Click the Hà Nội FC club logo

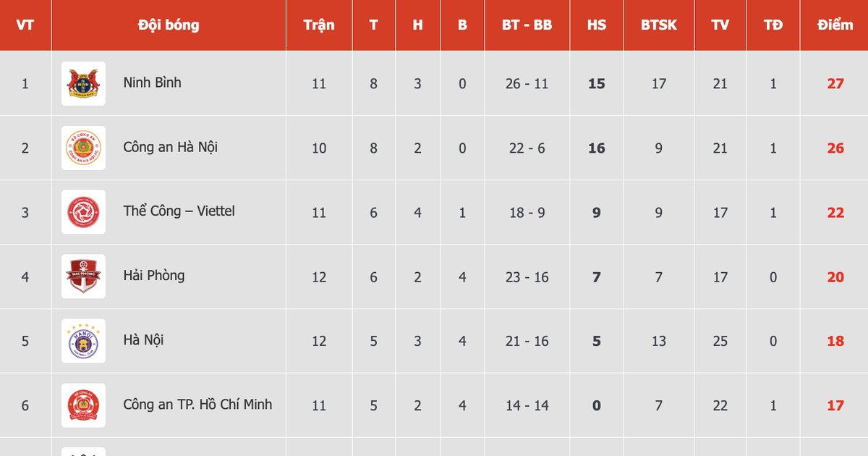coord(83,341)
